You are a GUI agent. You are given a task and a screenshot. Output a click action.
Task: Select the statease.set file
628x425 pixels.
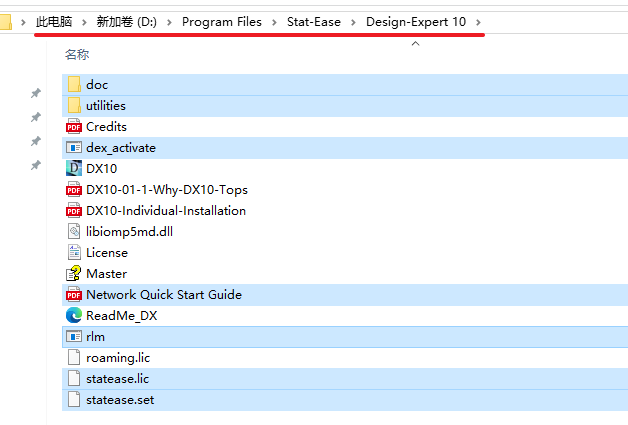[120, 400]
